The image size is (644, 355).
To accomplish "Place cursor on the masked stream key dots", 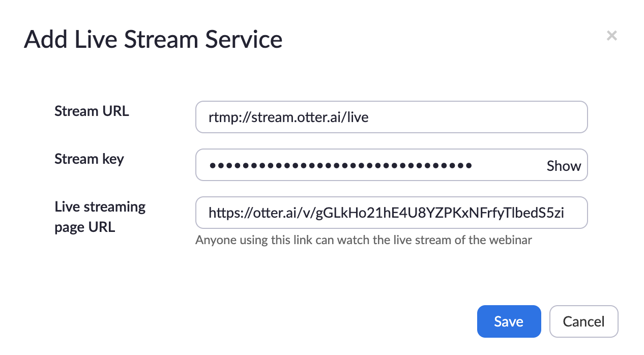I will (x=340, y=166).
